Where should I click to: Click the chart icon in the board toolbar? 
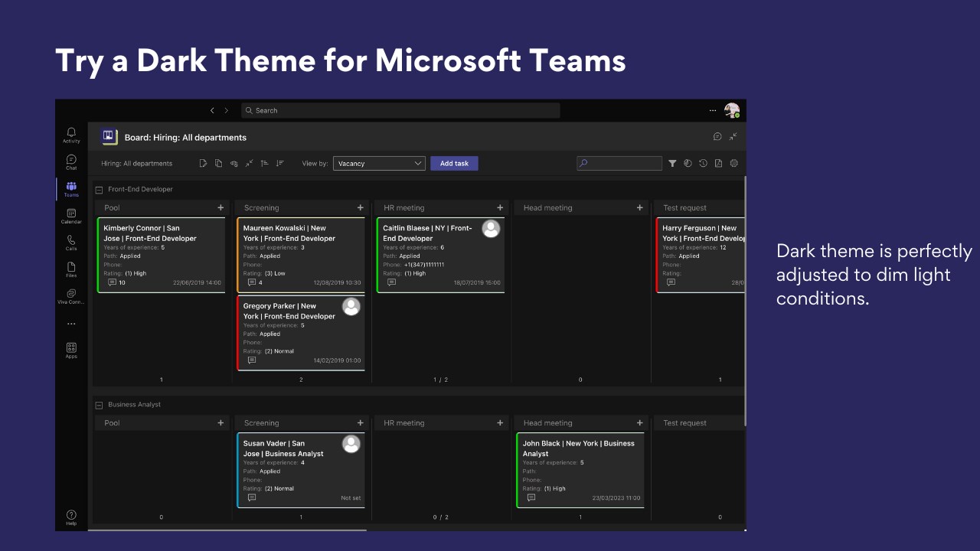click(688, 163)
